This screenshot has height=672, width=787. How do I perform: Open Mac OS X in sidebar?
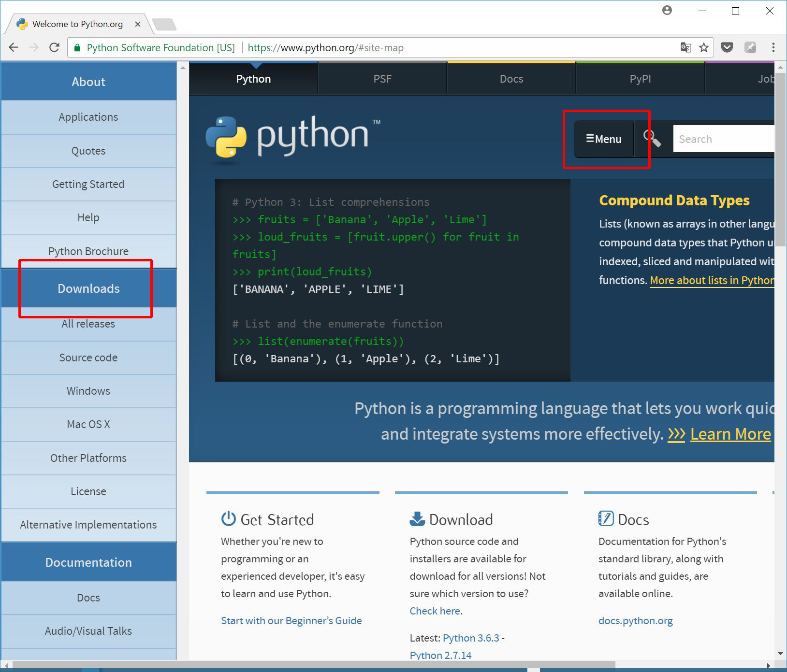point(88,424)
